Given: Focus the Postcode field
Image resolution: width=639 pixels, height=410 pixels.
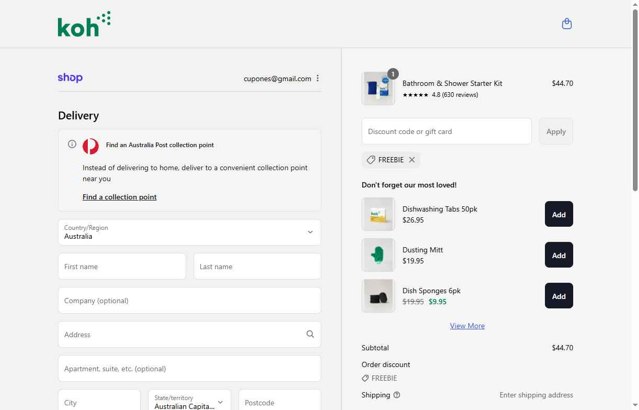Looking at the screenshot, I should point(280,401).
